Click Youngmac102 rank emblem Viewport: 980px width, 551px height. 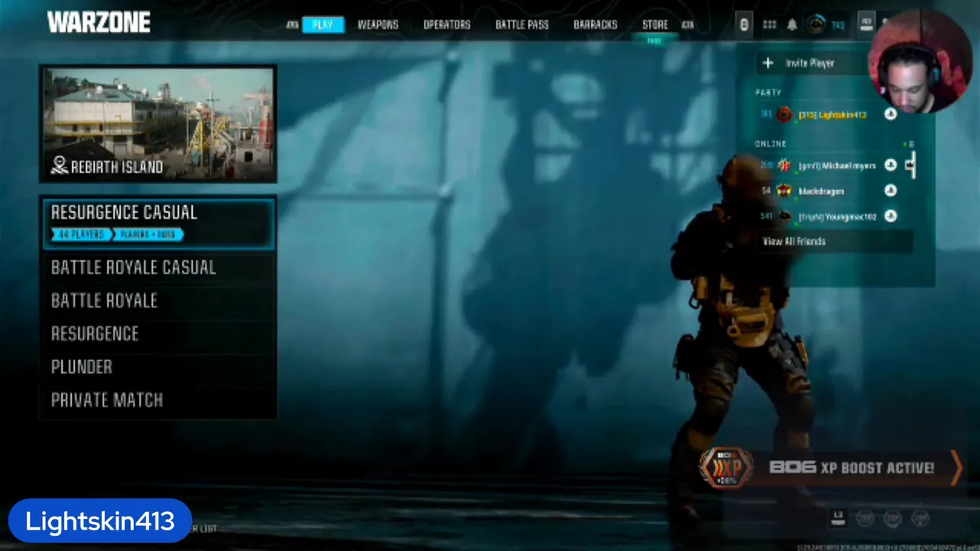(x=784, y=217)
